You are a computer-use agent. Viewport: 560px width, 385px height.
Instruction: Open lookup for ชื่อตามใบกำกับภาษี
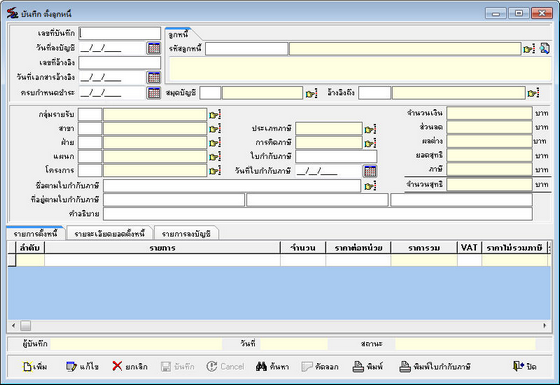tap(370, 186)
